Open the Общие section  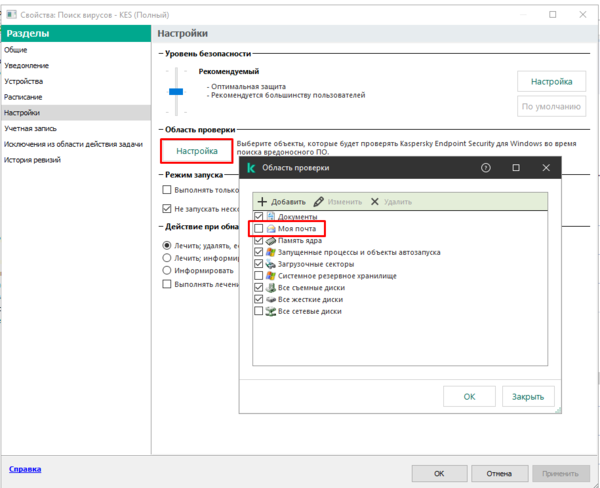pyautogui.click(x=76, y=50)
